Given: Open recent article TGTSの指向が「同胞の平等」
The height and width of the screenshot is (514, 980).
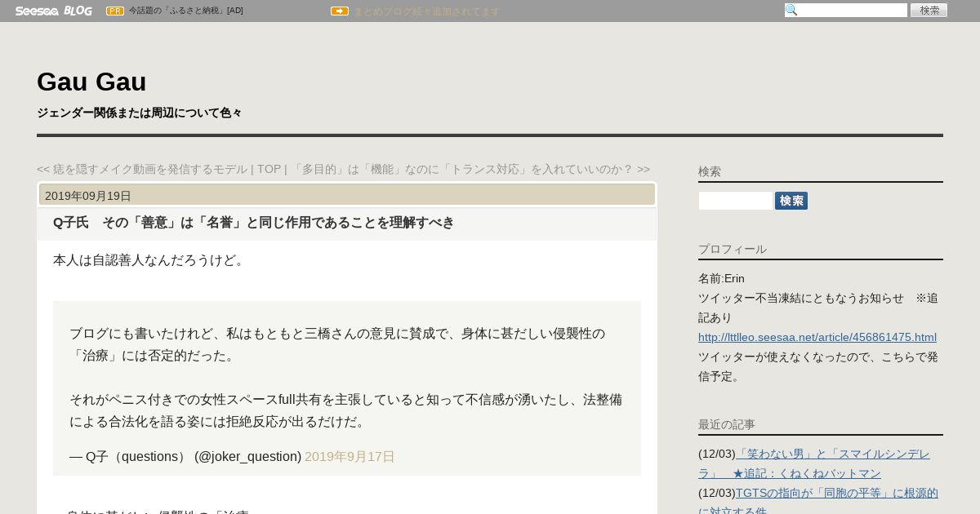Looking at the screenshot, I should pyautogui.click(x=818, y=502).
